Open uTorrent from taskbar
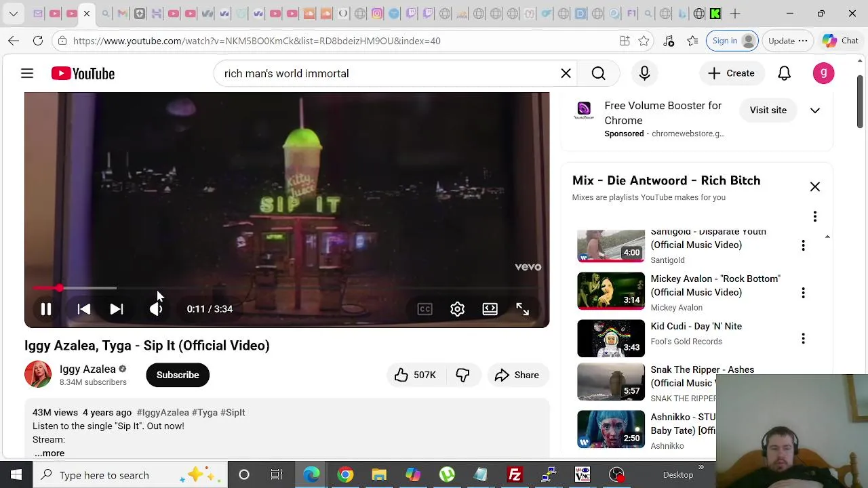 click(x=447, y=475)
